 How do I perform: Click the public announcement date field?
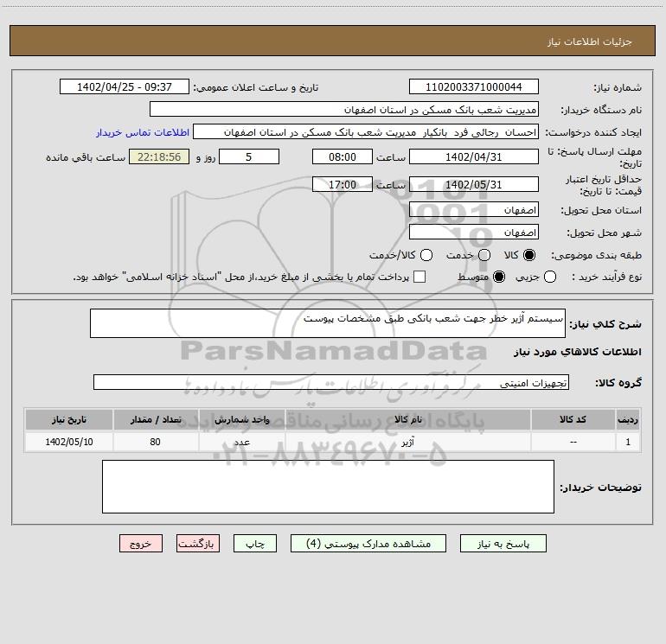pyautogui.click(x=125, y=86)
